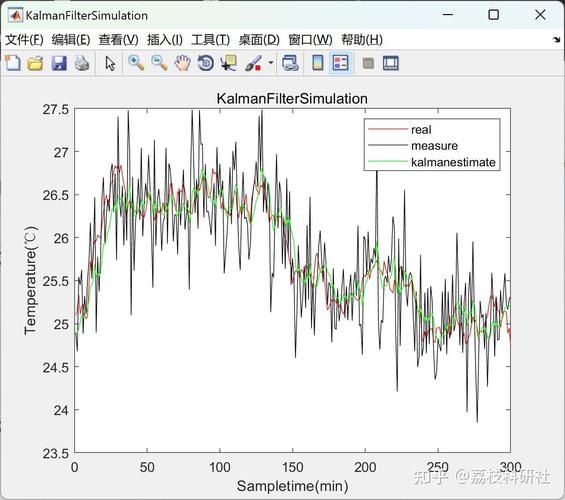Click the Hide Plot Tools icon
Image resolution: width=565 pixels, height=500 pixels.
coord(368,63)
